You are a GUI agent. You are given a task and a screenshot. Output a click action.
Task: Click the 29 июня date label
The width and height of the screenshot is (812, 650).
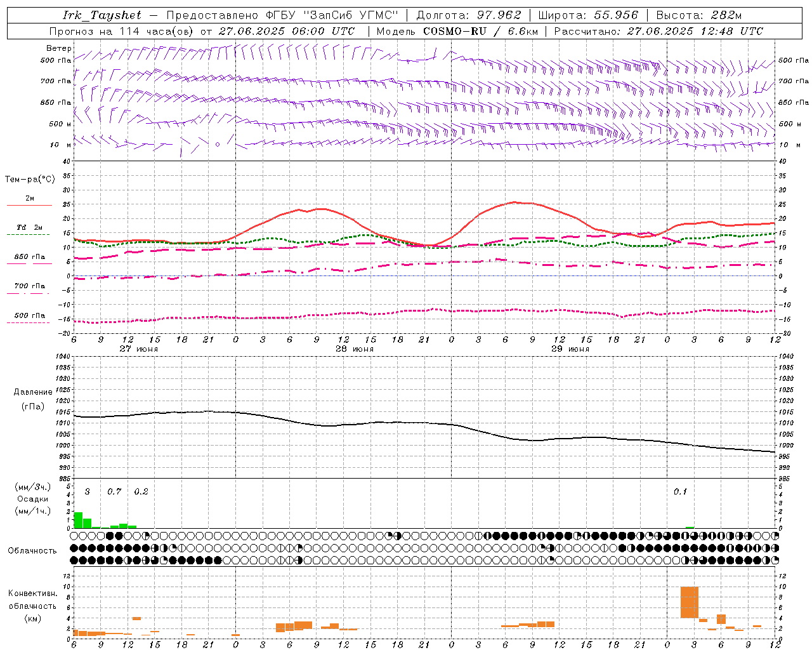coord(570,349)
